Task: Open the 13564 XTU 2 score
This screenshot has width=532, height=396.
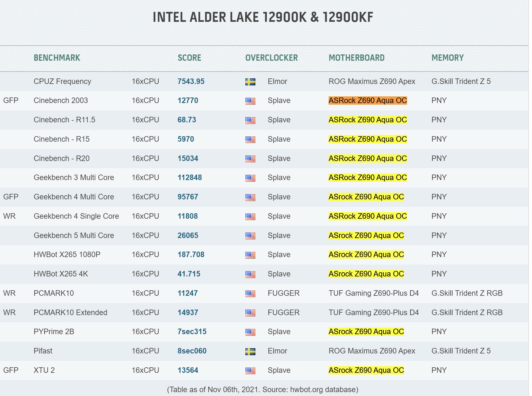Action: pyautogui.click(x=188, y=370)
